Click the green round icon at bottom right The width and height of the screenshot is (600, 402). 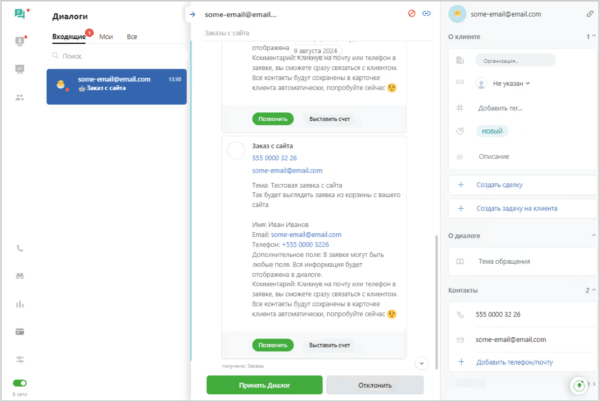tap(579, 386)
